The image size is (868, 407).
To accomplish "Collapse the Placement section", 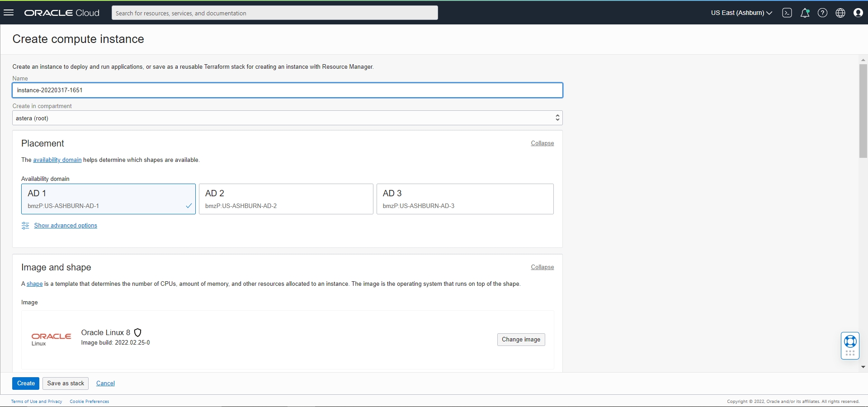I will point(542,143).
